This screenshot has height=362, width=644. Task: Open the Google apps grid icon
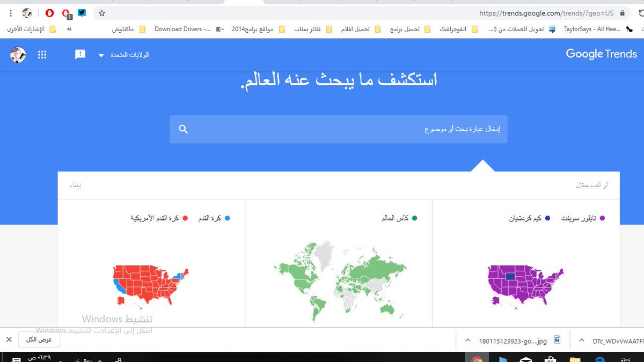coord(42,55)
